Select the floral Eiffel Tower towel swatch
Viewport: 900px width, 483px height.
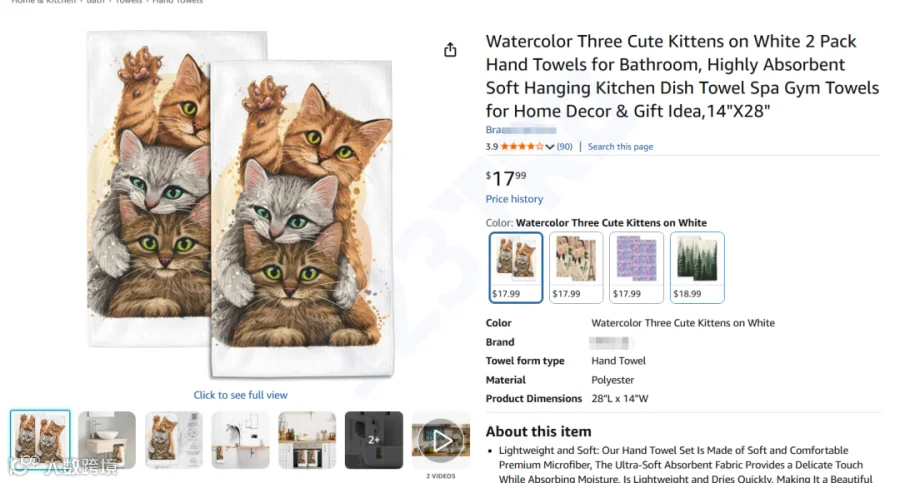click(x=576, y=267)
